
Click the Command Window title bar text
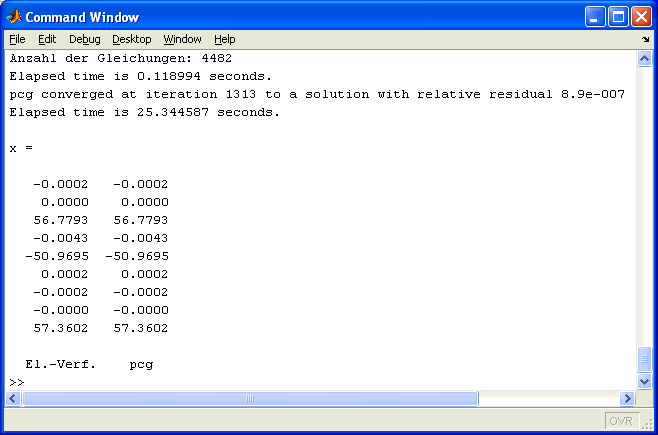click(x=82, y=17)
